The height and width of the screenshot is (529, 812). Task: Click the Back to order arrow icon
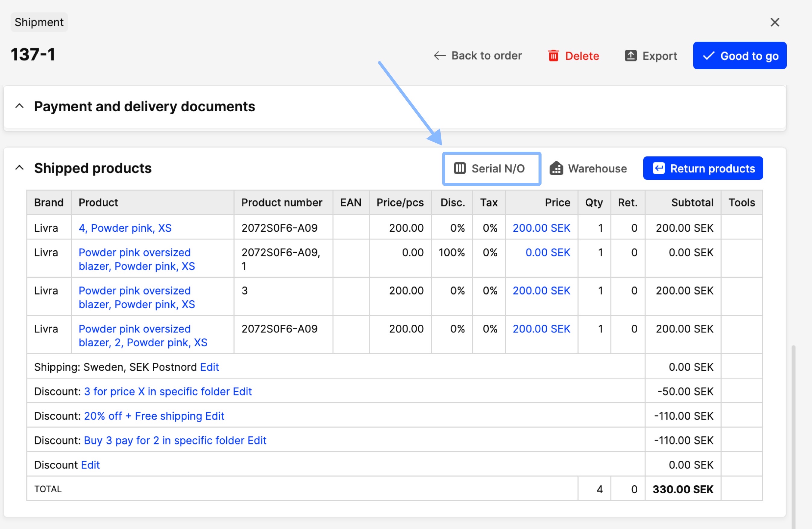point(439,56)
